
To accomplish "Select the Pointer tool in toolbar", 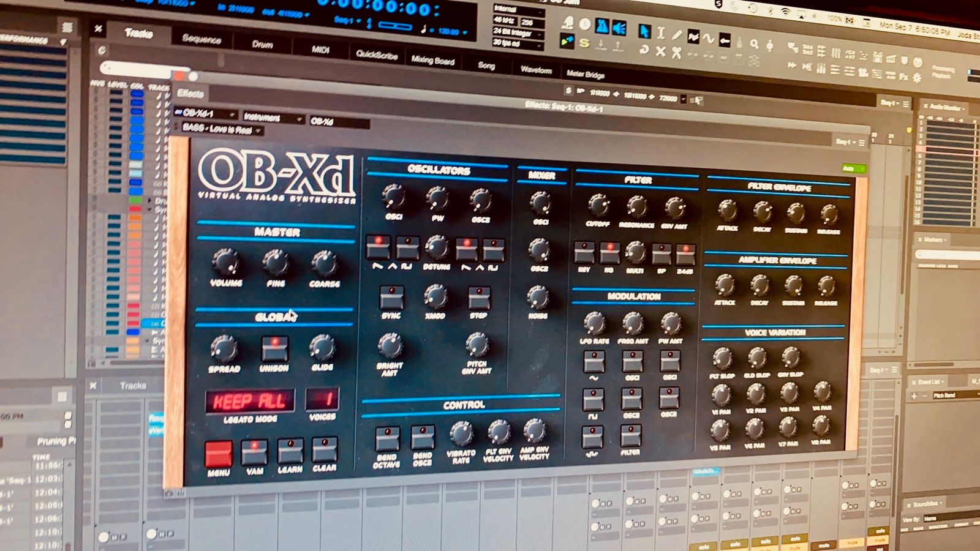I will tap(644, 31).
